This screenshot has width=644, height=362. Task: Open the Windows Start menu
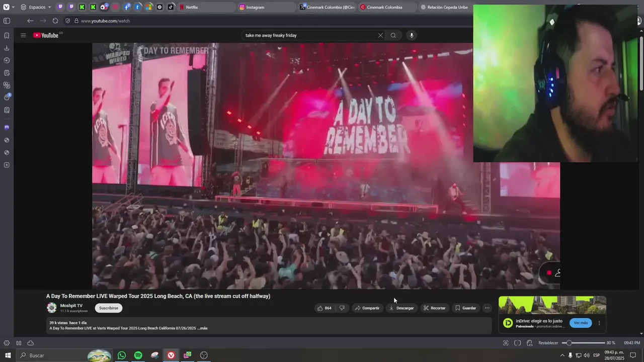[8, 355]
